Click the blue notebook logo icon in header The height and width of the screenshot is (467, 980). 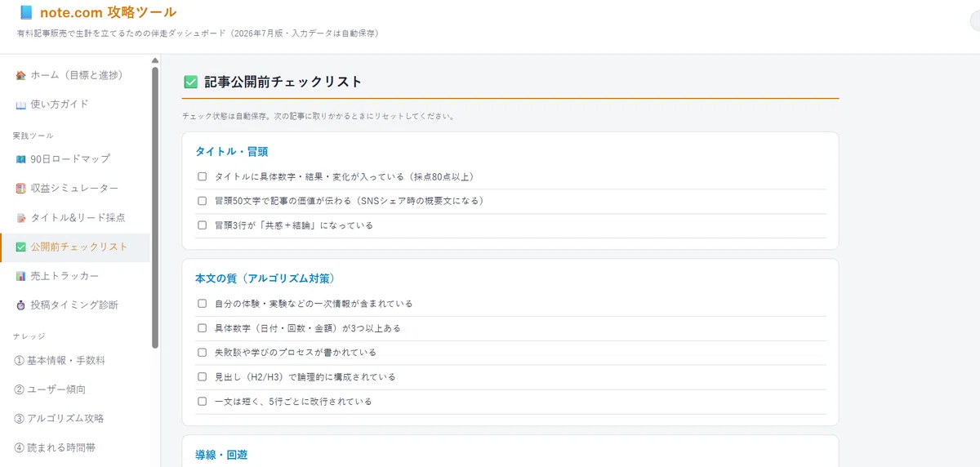(26, 13)
